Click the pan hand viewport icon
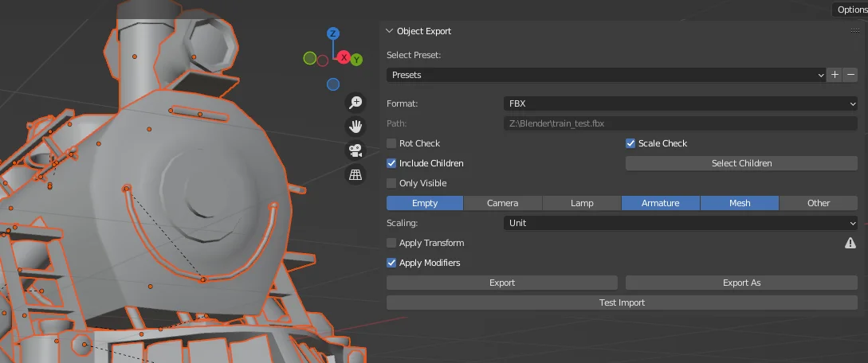The width and height of the screenshot is (868, 363). 355,126
